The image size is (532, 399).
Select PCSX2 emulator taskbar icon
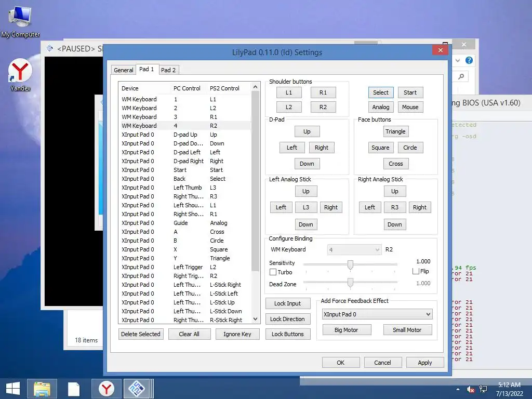click(137, 389)
